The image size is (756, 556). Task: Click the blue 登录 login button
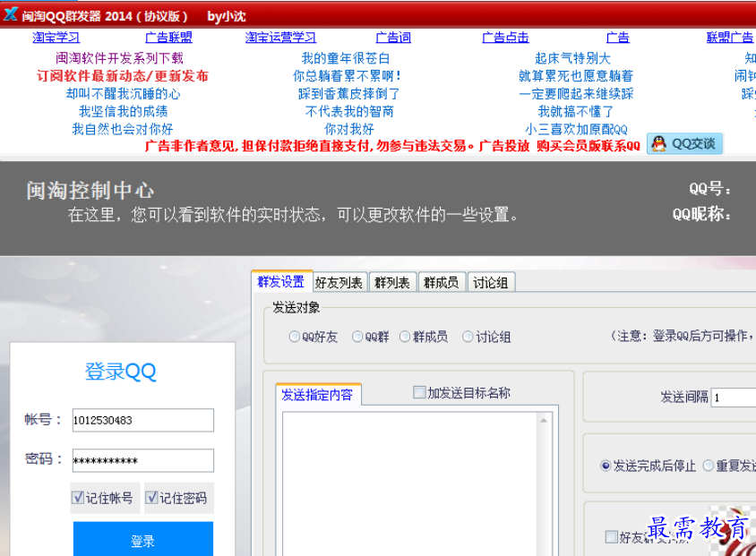[142, 540]
